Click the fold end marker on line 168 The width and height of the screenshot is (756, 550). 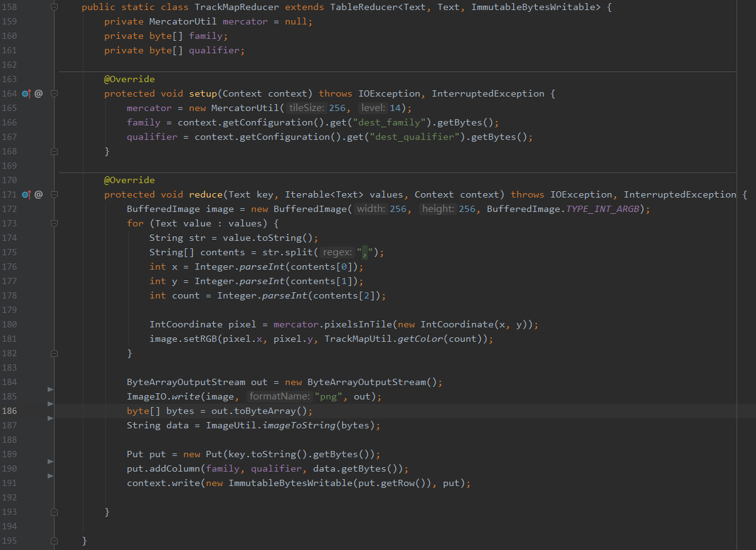(x=54, y=151)
